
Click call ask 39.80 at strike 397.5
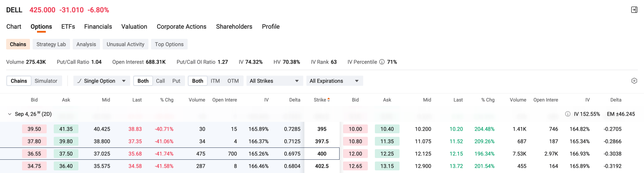(x=66, y=141)
